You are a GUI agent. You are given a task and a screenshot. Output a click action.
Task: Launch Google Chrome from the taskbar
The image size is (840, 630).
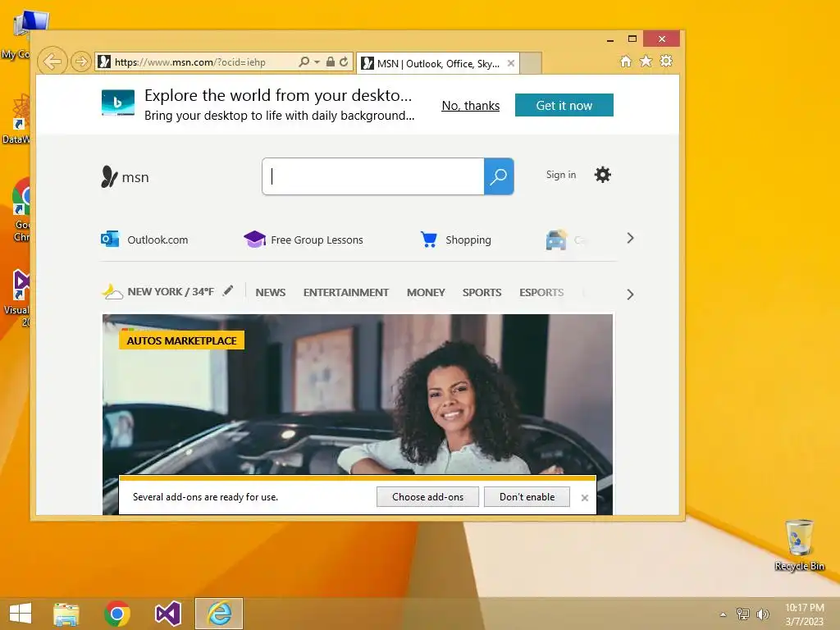(x=117, y=614)
